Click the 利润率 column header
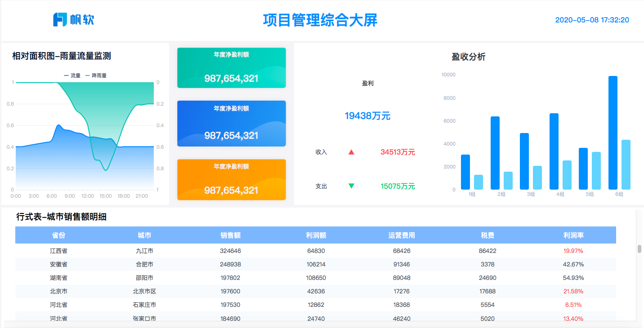The height and width of the screenshot is (328, 644). (x=573, y=235)
